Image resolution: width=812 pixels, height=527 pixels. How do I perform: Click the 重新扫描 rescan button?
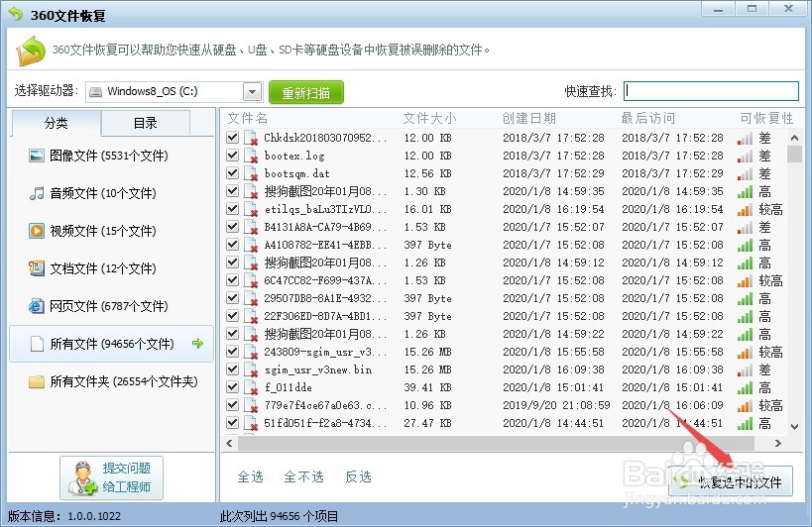point(306,92)
